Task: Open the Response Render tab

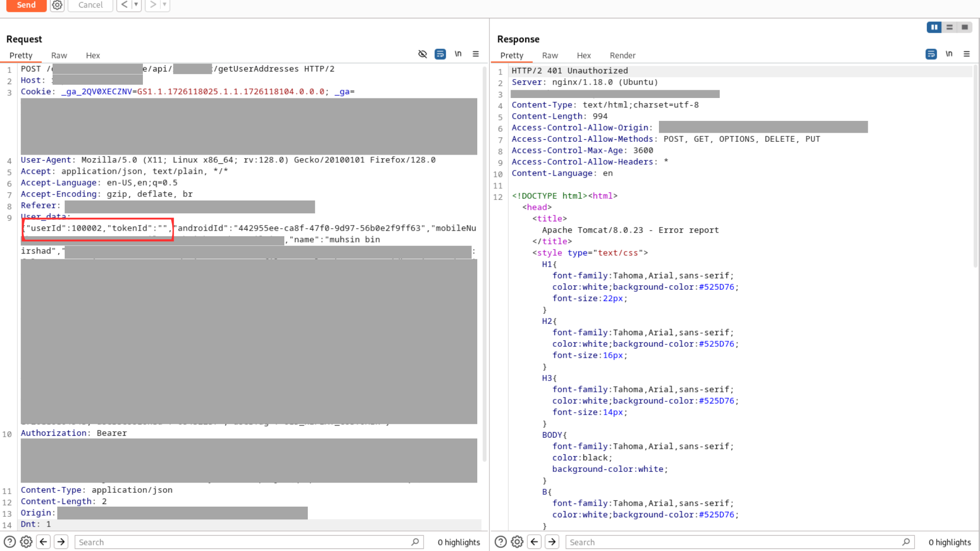Action: tap(623, 55)
